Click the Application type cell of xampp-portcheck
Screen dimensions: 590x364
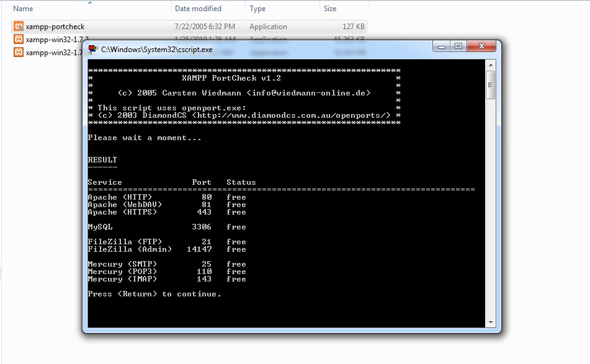click(x=268, y=26)
